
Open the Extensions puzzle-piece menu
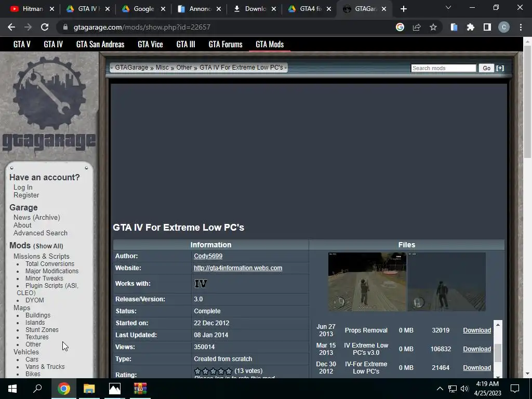point(471,27)
